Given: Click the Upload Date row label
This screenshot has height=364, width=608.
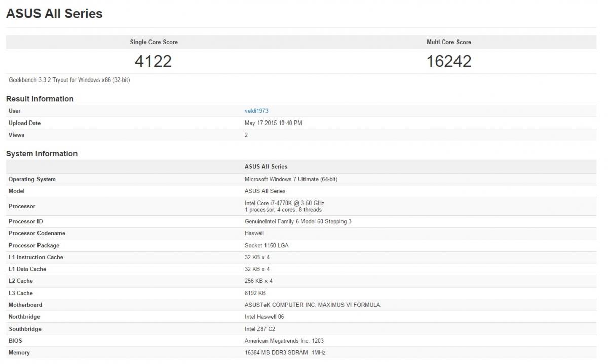Looking at the screenshot, I should [24, 123].
